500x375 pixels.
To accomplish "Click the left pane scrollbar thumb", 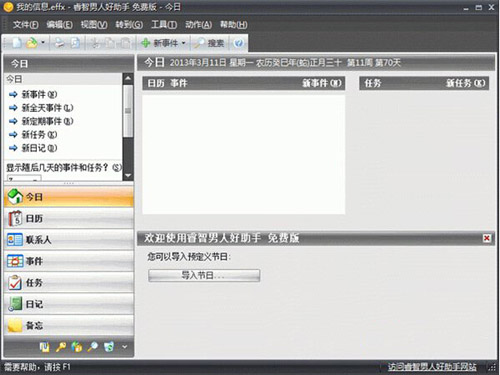I will pyautogui.click(x=128, y=111).
